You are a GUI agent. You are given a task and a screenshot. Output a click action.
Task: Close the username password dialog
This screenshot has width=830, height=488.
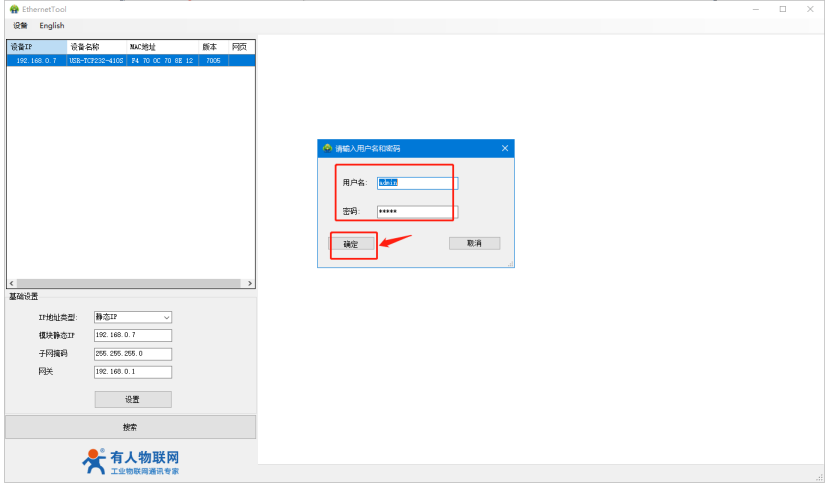[x=504, y=148]
